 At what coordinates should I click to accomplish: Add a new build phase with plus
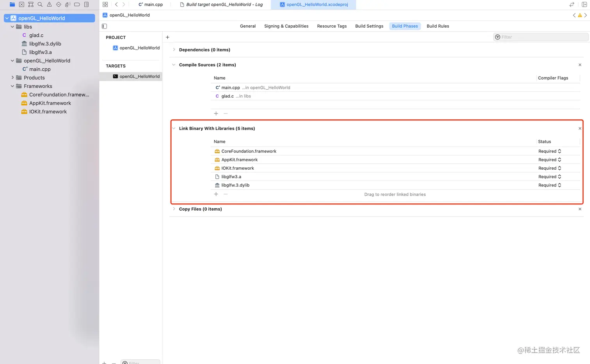(167, 37)
